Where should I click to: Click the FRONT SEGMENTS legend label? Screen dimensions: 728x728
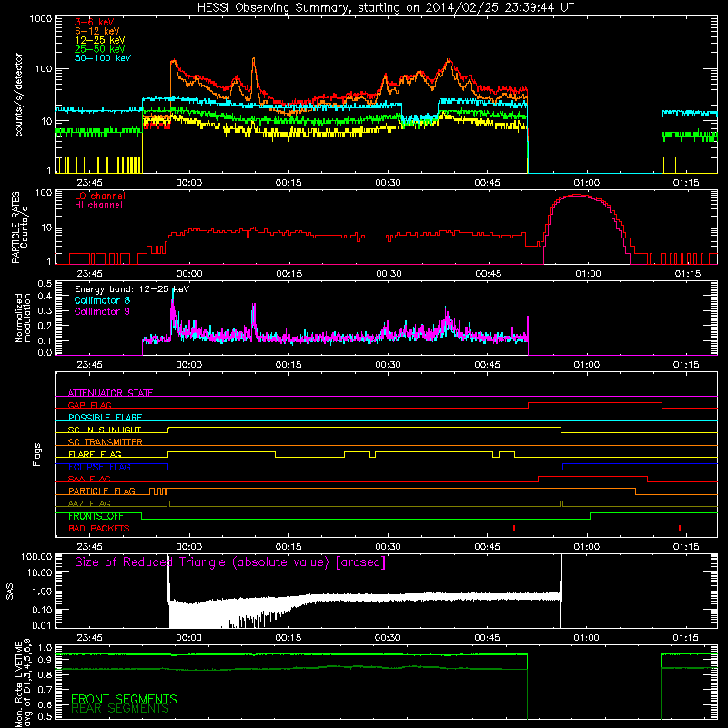click(124, 699)
